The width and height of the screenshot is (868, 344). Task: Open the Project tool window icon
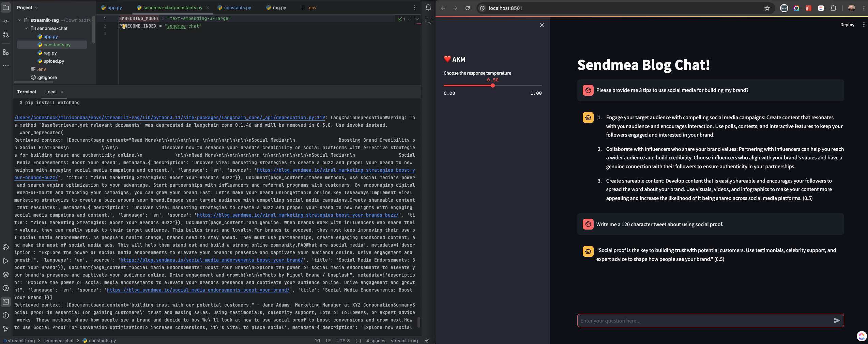pyautogui.click(x=6, y=7)
